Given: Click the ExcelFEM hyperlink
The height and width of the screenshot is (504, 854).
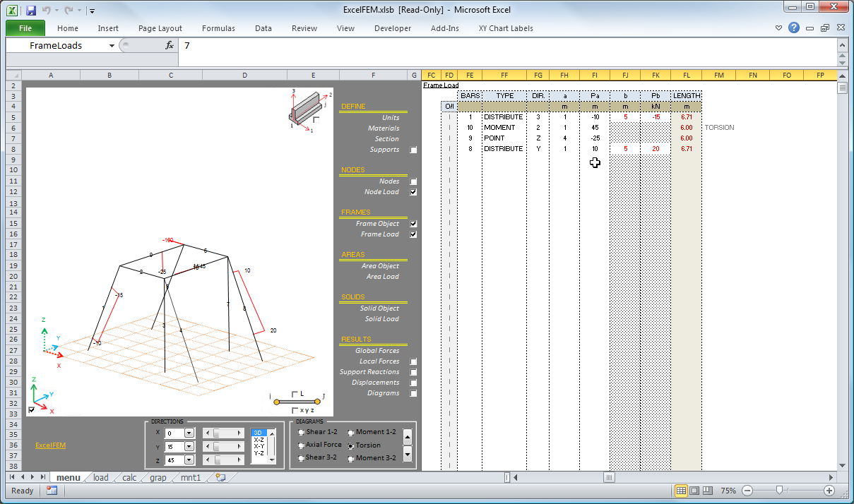Looking at the screenshot, I should 50,445.
